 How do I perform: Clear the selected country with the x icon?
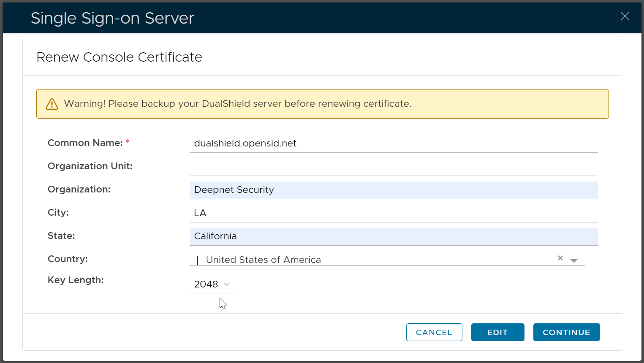pos(560,258)
